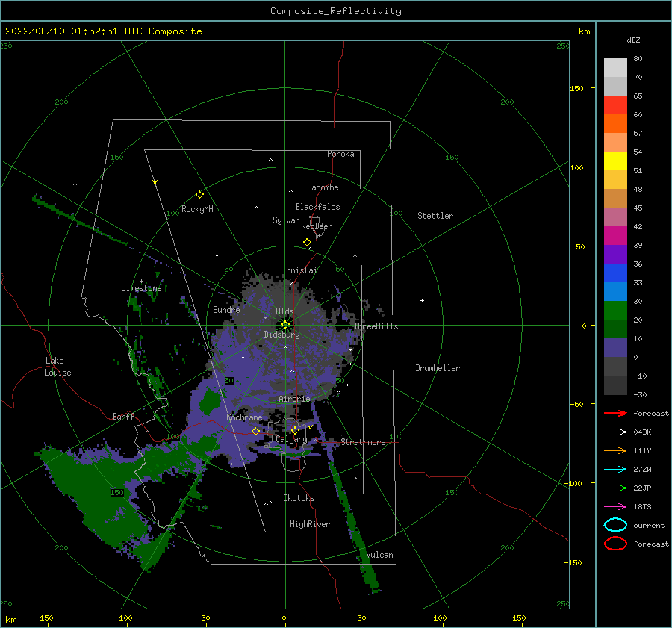Select the 20 dBZ green color swatch
Image resolution: width=672 pixels, height=628 pixels.
615,310
